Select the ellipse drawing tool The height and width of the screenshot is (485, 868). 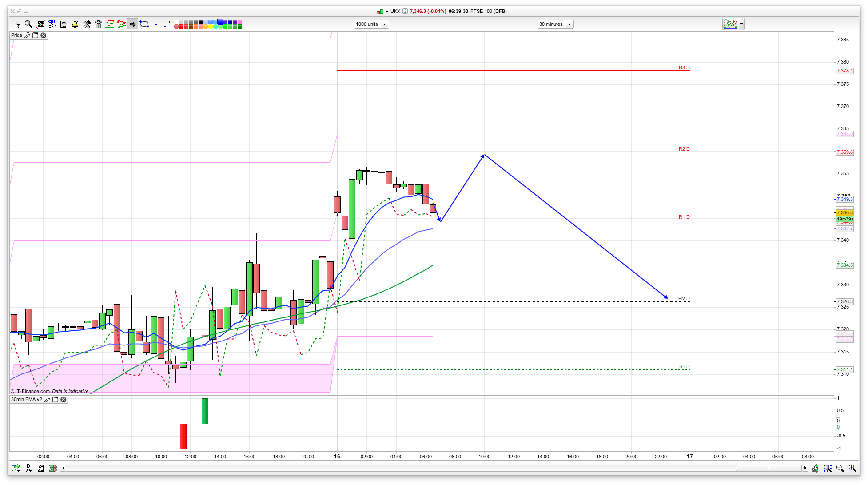[144, 24]
